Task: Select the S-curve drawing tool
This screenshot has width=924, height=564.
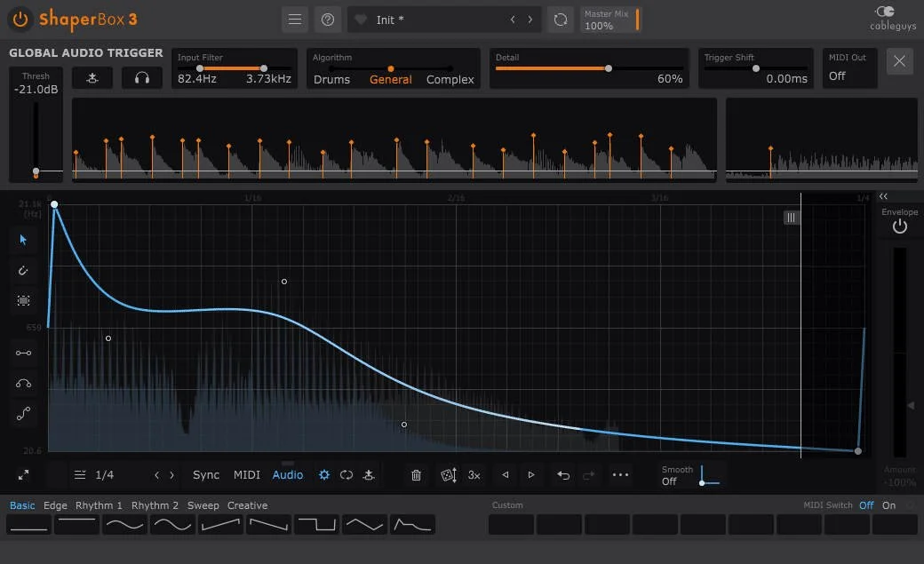Action: [x=23, y=413]
